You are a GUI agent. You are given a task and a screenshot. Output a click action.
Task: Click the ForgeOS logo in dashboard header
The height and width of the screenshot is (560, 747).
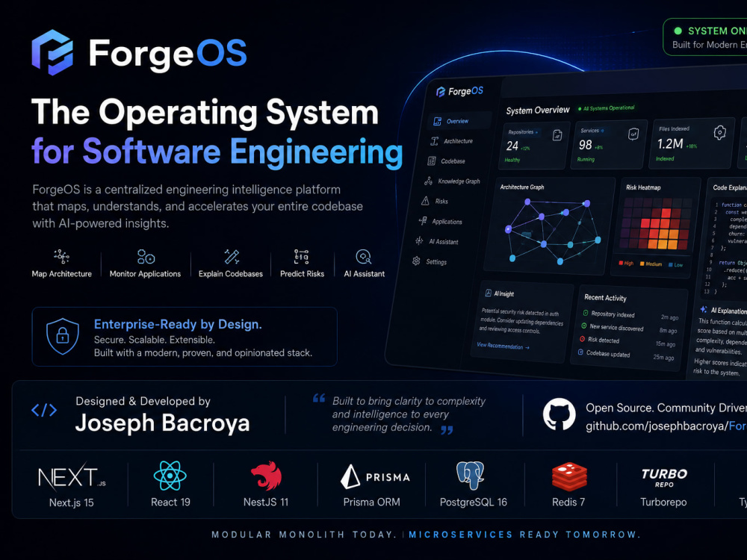coord(459,91)
